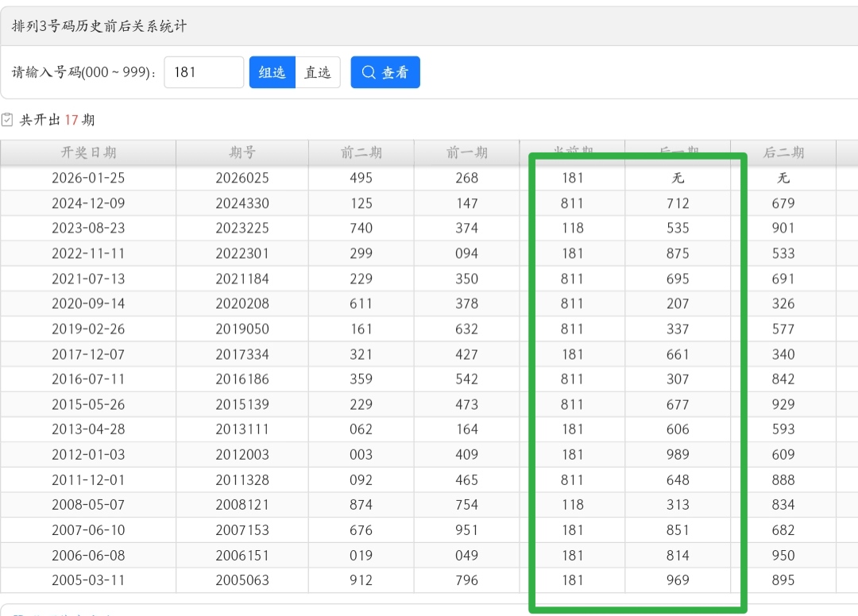858x616 pixels.
Task: Click the 989 value in row 2012003
Action: tap(678, 455)
